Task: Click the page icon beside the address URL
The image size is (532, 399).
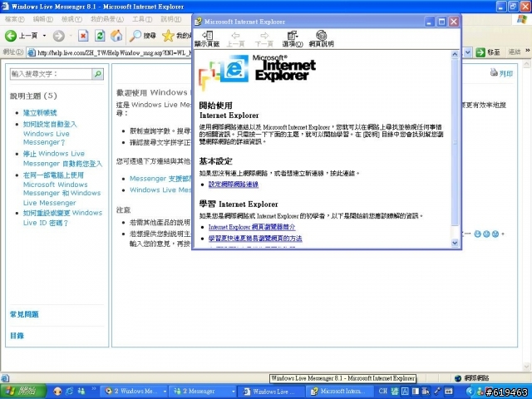Action: pyautogui.click(x=32, y=52)
